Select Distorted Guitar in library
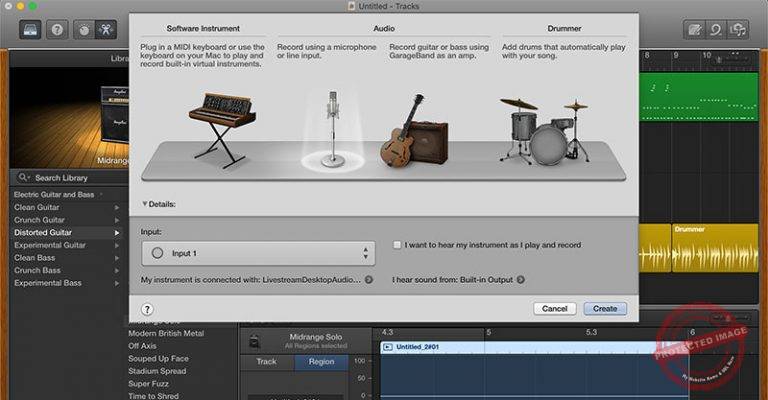Screen dimensions: 768x400 [43, 233]
